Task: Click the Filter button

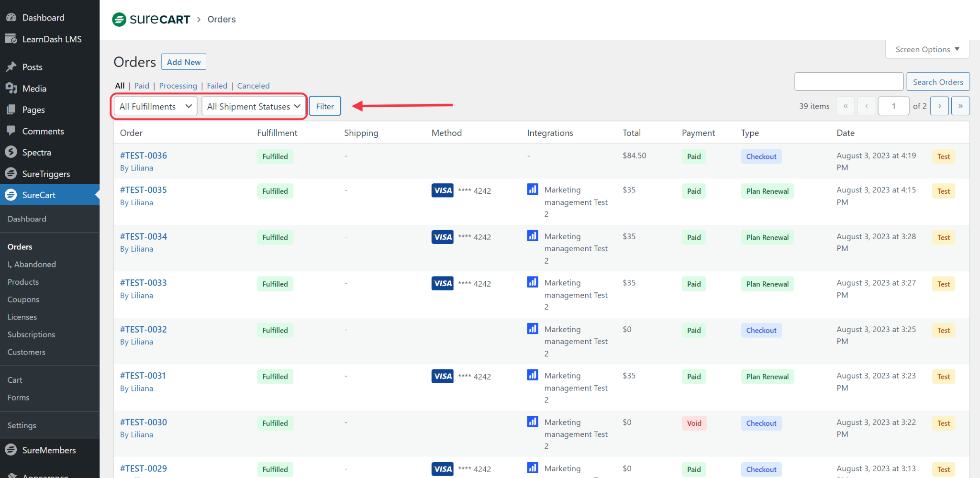Action: [325, 106]
